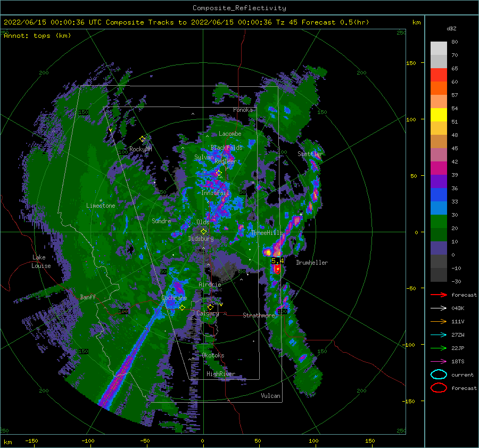
Task: Click the 'Annot: tops (km)' annotation label
Action: pos(37,36)
